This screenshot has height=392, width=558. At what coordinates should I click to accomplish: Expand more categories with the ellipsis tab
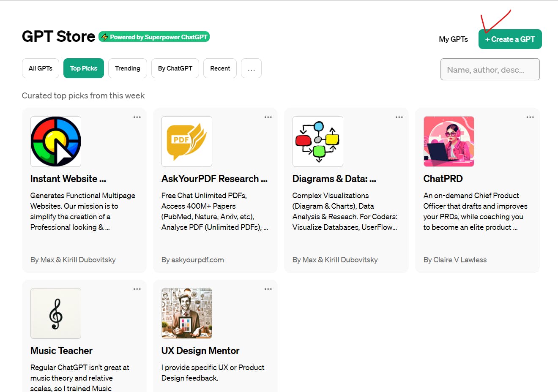(251, 68)
